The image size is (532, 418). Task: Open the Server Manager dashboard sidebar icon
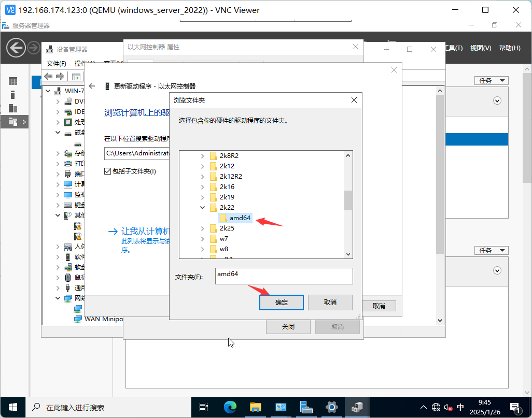13,81
